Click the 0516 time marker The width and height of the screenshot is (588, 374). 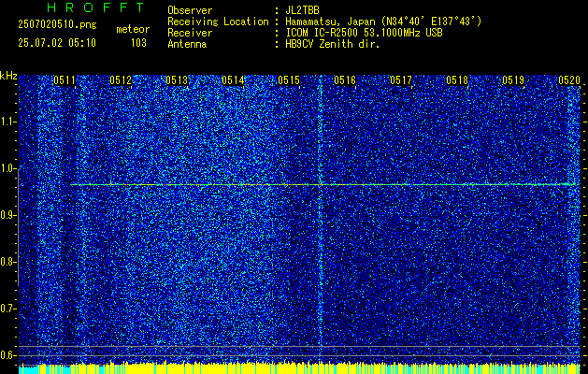(x=345, y=79)
